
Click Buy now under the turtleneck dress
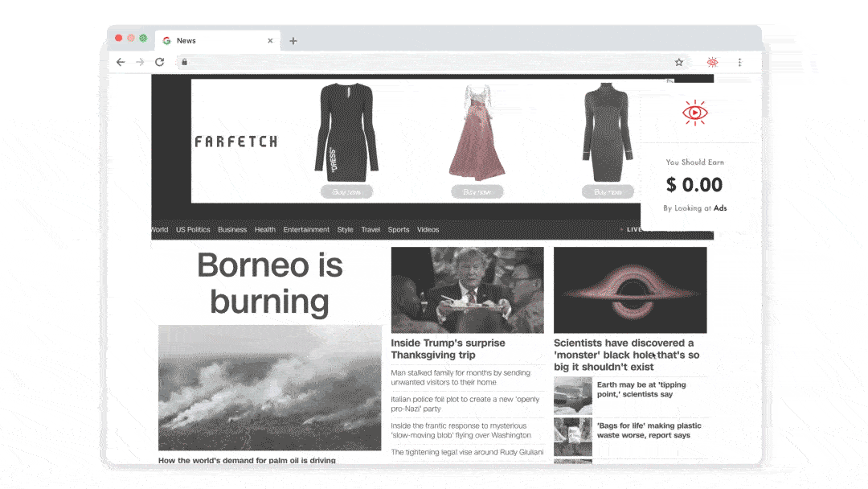[x=608, y=191]
